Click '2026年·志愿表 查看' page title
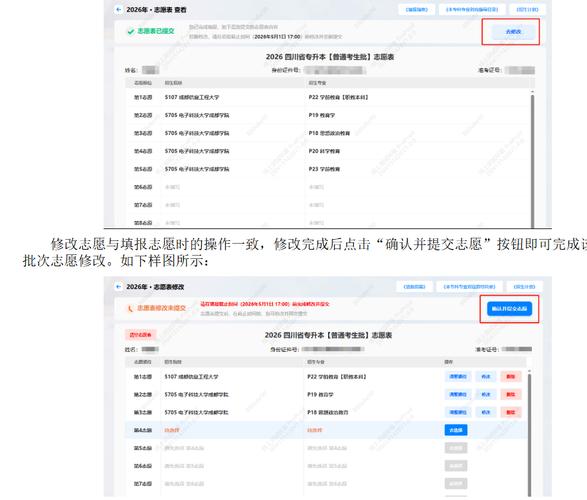 click(x=156, y=10)
